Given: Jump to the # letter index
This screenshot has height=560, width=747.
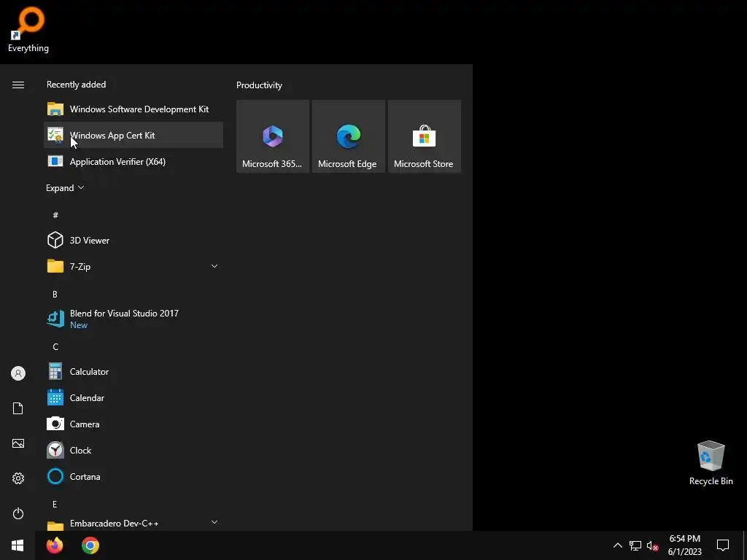Looking at the screenshot, I should click(55, 215).
